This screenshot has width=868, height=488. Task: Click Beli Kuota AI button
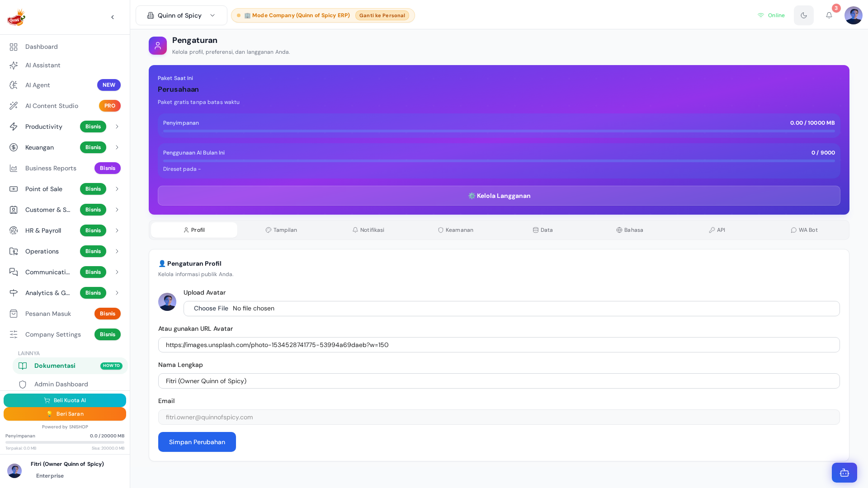[x=65, y=400]
